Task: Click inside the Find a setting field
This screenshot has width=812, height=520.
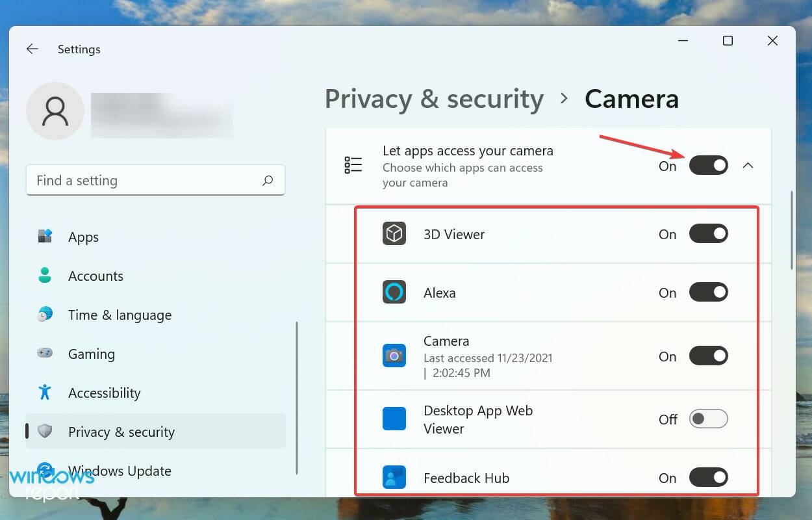Action: click(x=130, y=180)
